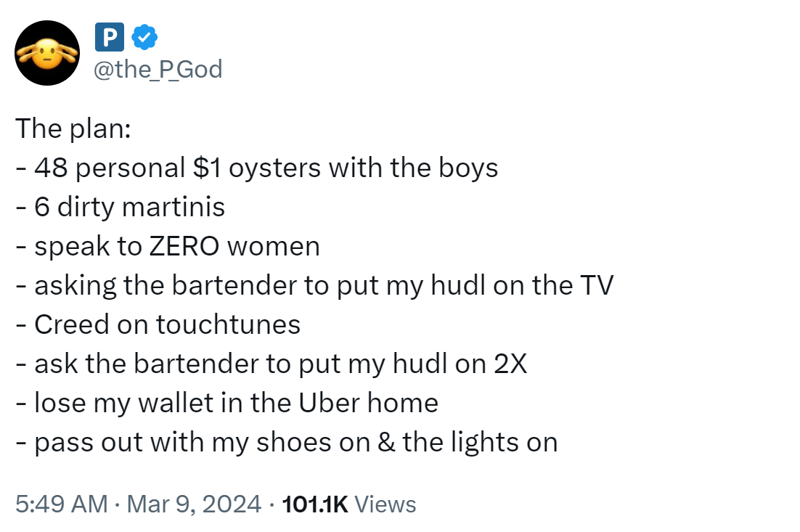Click the 'hudl on the TV' line

(x=314, y=286)
